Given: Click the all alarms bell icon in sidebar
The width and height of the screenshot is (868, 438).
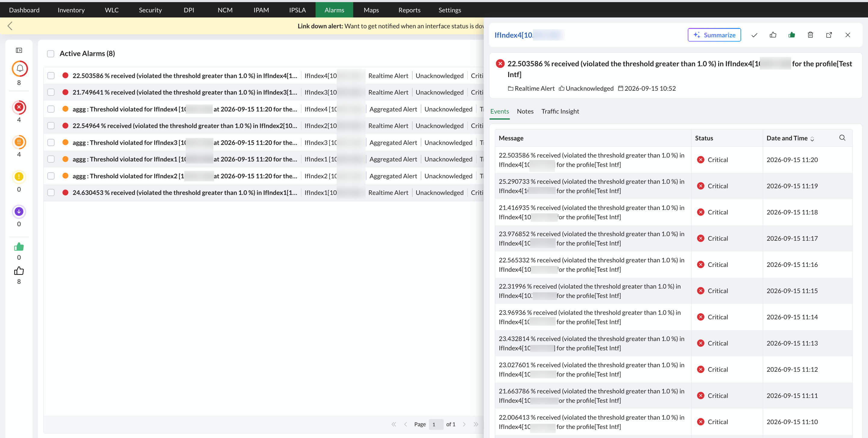Looking at the screenshot, I should point(20,69).
